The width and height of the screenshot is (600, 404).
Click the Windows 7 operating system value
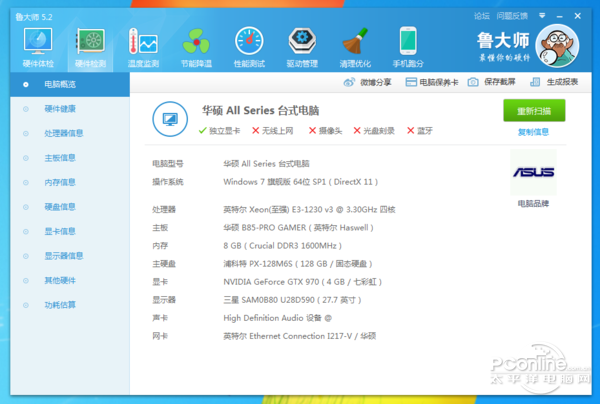(x=300, y=182)
